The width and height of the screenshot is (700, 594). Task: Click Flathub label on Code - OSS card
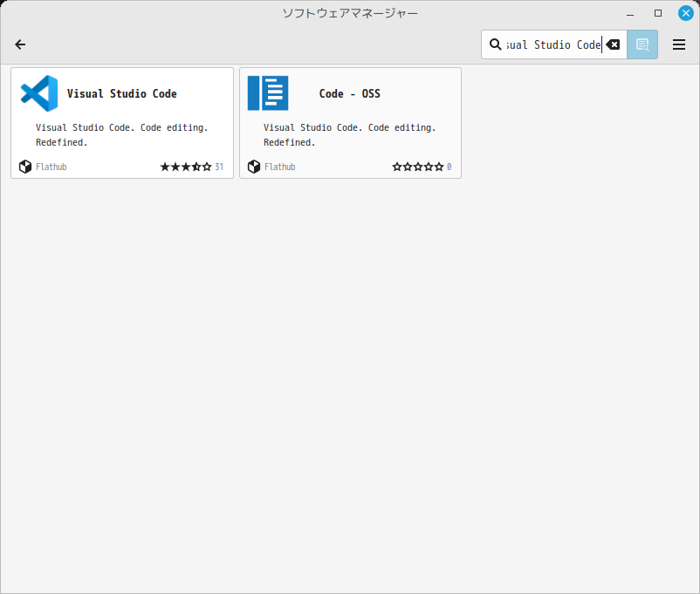[280, 167]
